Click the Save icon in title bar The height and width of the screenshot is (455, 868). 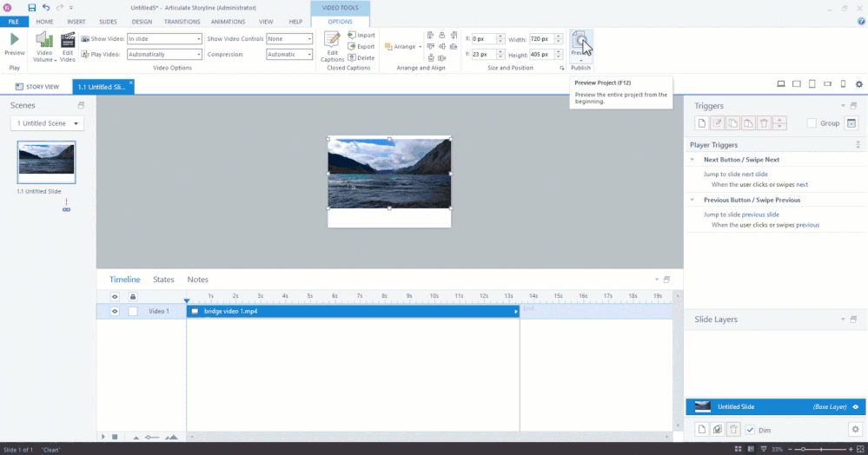(x=32, y=7)
